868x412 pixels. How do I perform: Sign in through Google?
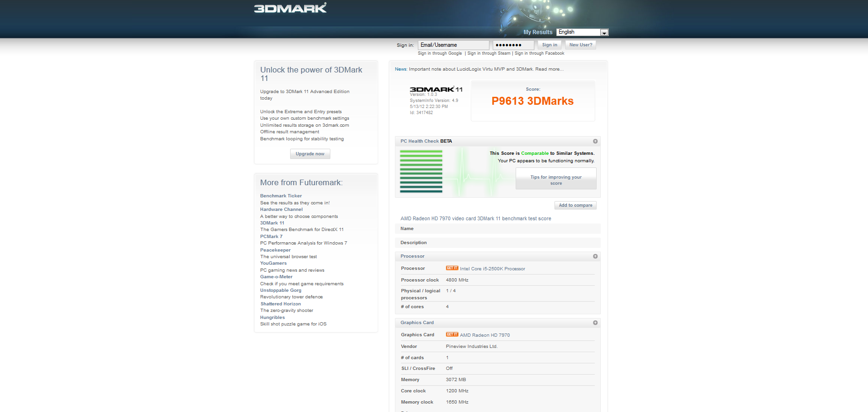pyautogui.click(x=440, y=53)
